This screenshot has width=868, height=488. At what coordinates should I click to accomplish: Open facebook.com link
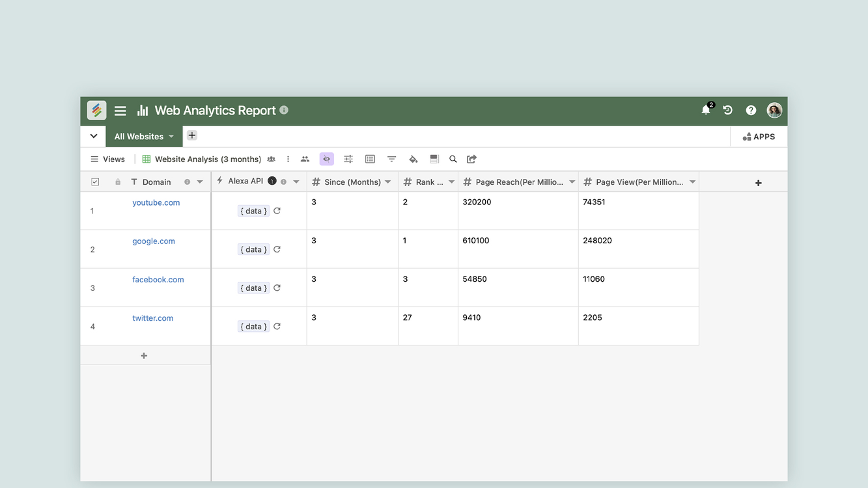(x=158, y=279)
